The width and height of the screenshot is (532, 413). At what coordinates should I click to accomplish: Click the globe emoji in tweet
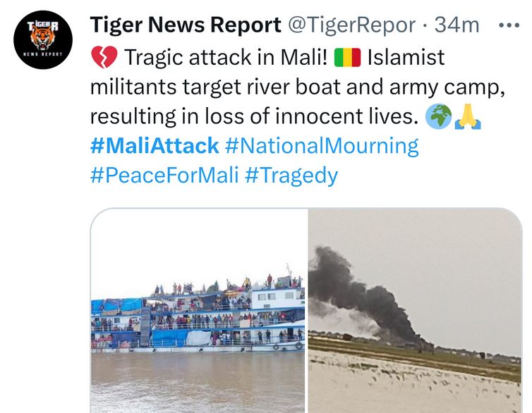[437, 118]
